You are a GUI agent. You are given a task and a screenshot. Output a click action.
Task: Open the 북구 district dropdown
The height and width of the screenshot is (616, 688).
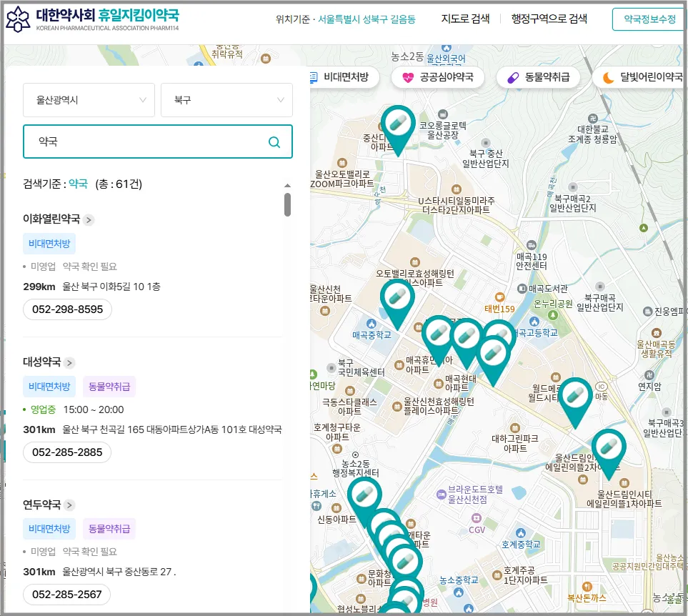point(226,100)
